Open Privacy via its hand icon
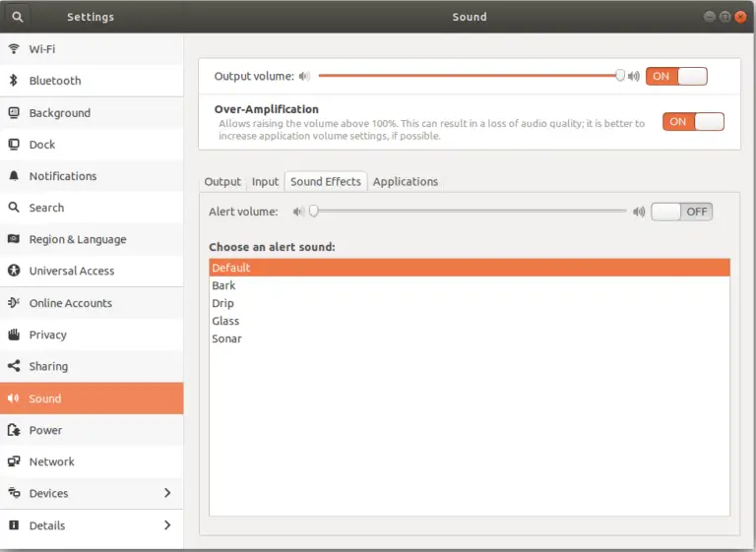Screen dimensions: 756x552 (x=14, y=335)
